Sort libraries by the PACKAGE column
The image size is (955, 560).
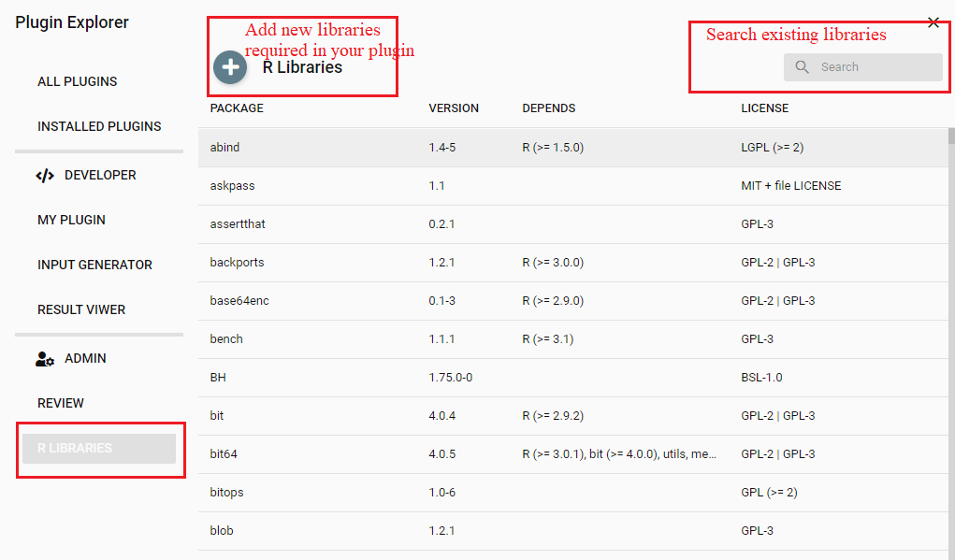point(236,108)
